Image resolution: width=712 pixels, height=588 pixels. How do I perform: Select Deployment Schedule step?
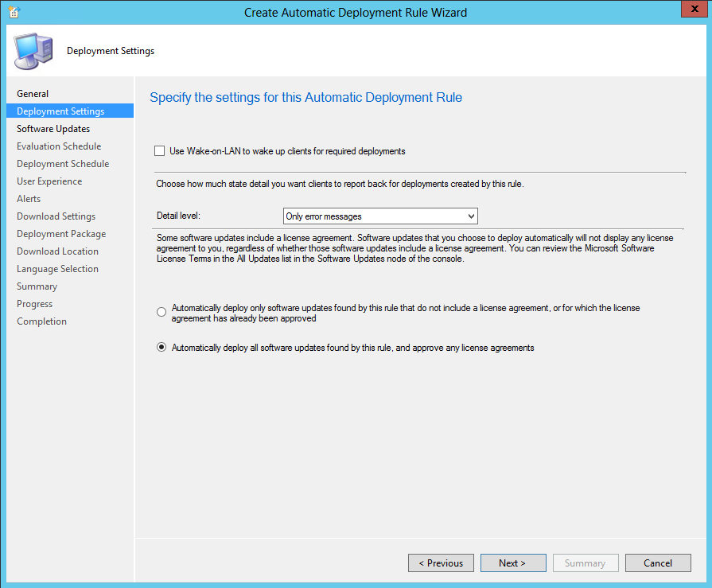point(63,163)
